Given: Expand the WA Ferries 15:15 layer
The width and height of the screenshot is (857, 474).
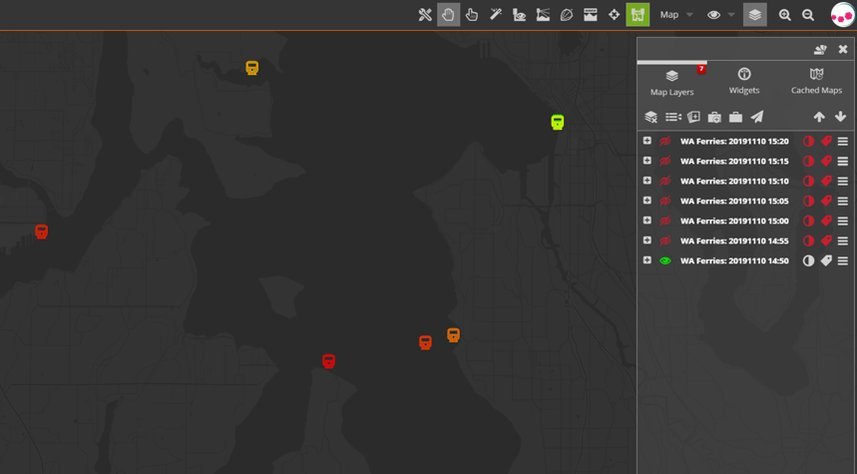Looking at the screenshot, I should pos(648,161).
